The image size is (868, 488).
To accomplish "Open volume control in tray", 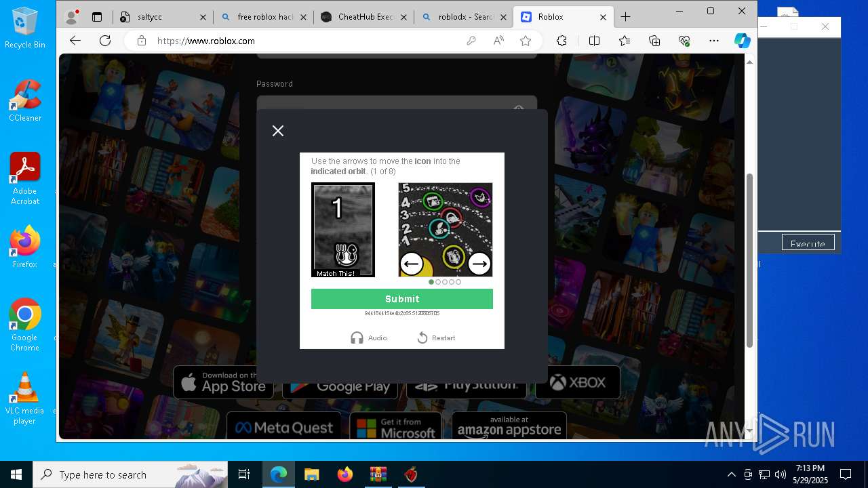I will coord(781,474).
